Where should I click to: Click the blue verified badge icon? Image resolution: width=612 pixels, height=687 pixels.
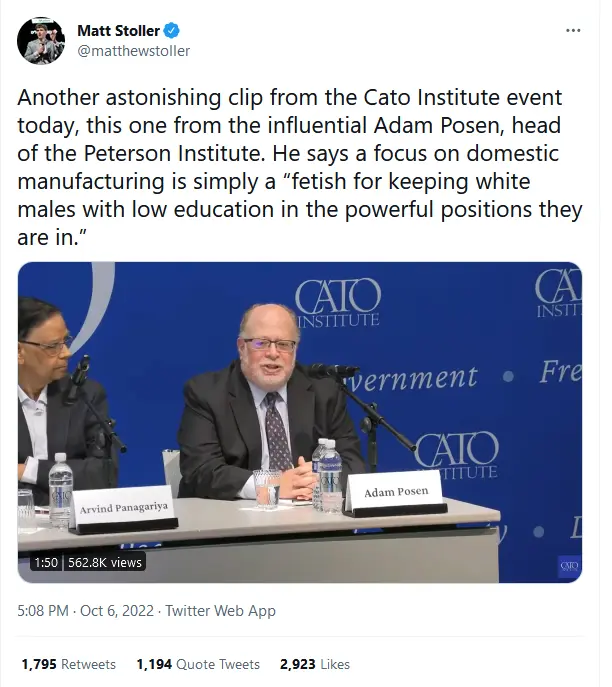[171, 31]
